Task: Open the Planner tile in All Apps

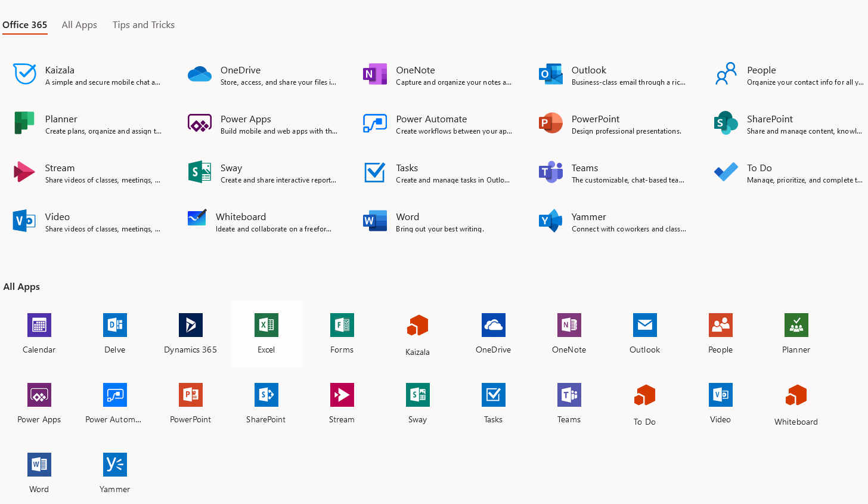Action: pos(796,333)
